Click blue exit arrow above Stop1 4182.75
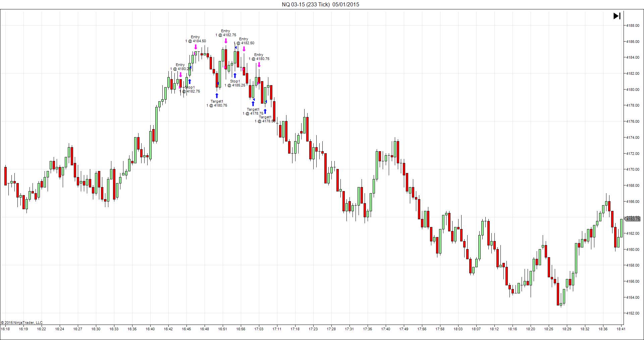 [x=190, y=81]
